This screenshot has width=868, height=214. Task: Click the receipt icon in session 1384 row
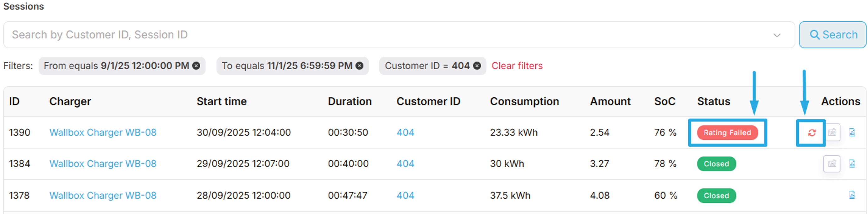[832, 164]
